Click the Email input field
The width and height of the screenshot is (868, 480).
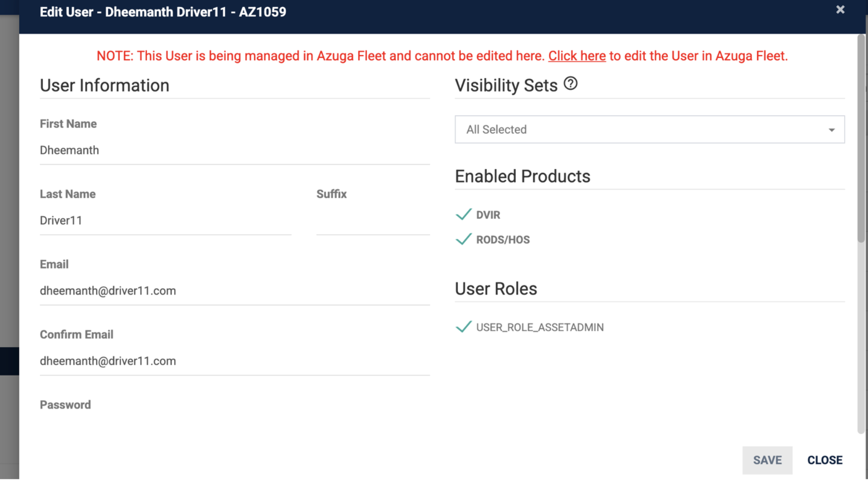(234, 291)
